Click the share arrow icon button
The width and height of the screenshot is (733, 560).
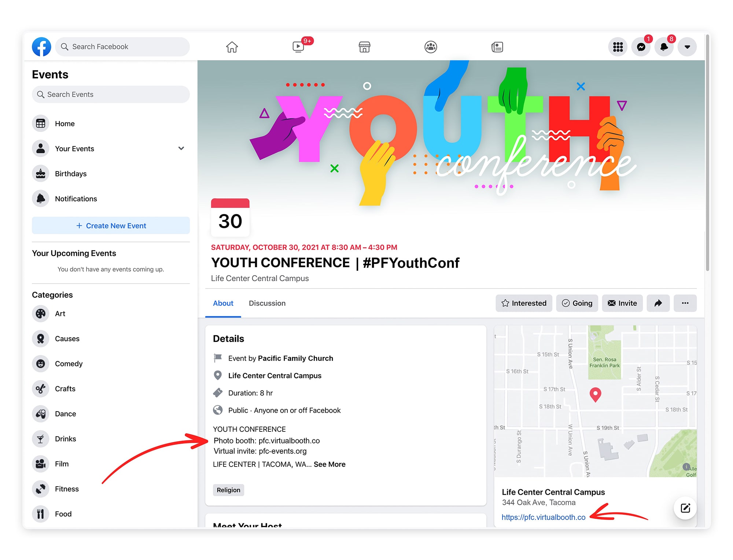point(658,303)
